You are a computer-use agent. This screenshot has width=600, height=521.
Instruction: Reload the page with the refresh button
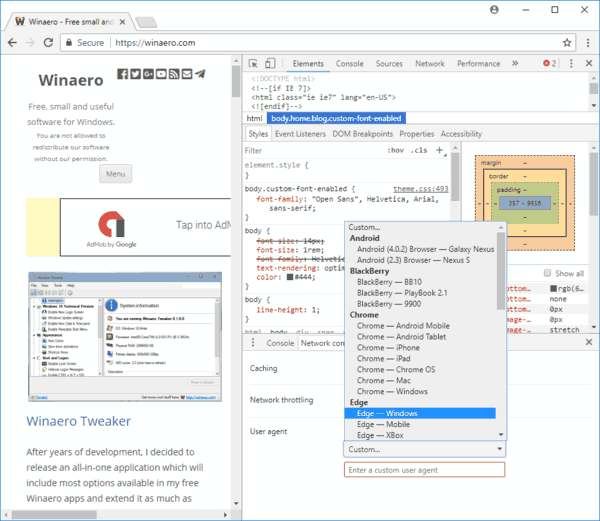[48, 43]
